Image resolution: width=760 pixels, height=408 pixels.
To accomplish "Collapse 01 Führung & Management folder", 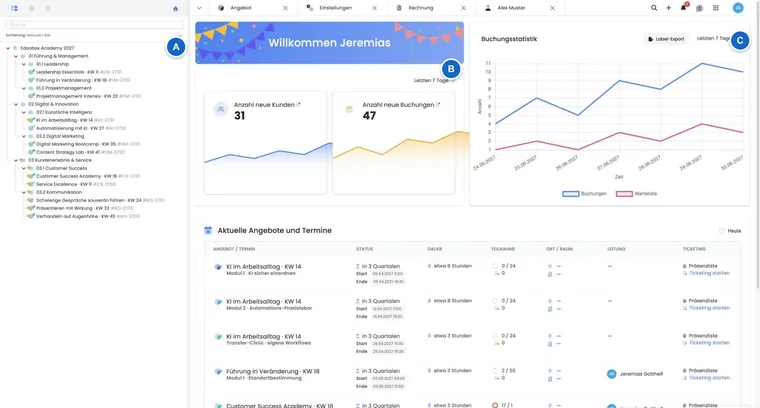I will [x=16, y=56].
